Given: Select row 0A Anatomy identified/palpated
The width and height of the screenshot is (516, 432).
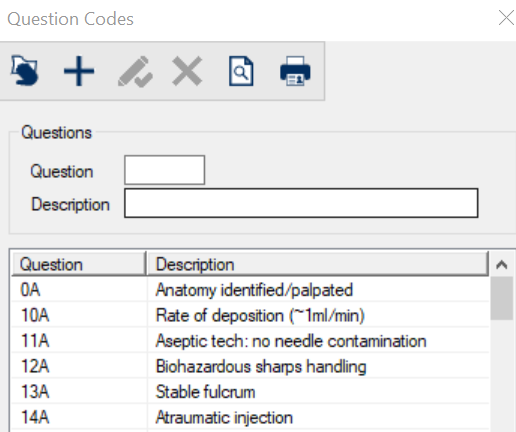Looking at the screenshot, I should [250, 290].
